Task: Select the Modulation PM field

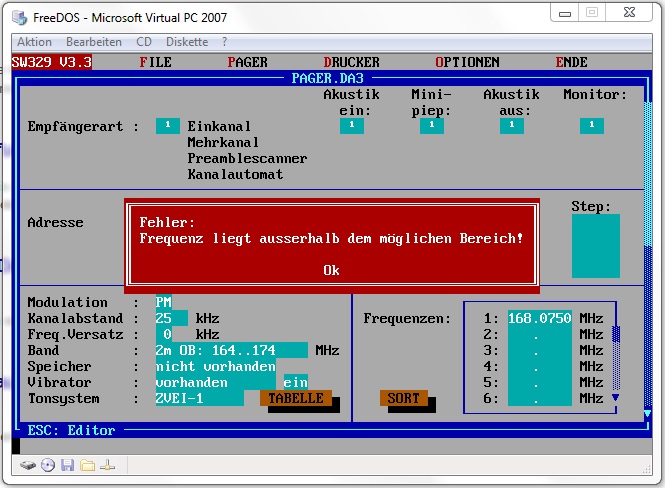Action: 164,302
